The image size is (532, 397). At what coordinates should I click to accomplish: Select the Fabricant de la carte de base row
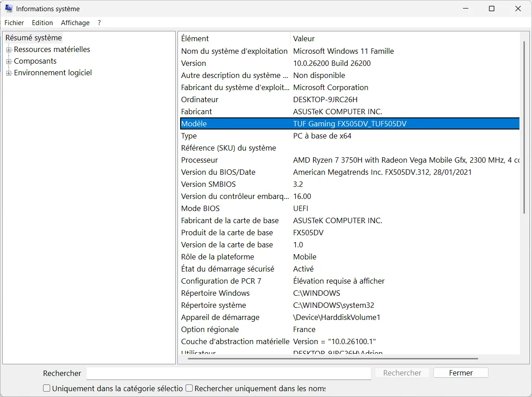tap(350, 220)
